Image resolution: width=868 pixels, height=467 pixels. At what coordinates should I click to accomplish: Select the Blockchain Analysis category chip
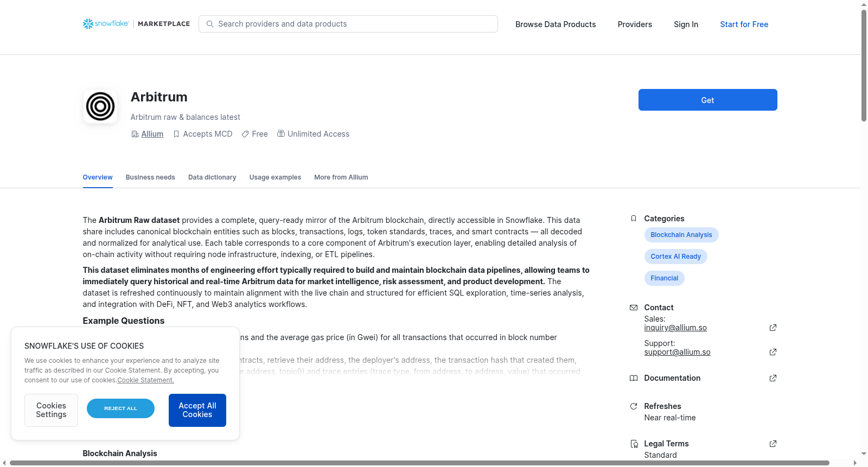click(x=681, y=235)
